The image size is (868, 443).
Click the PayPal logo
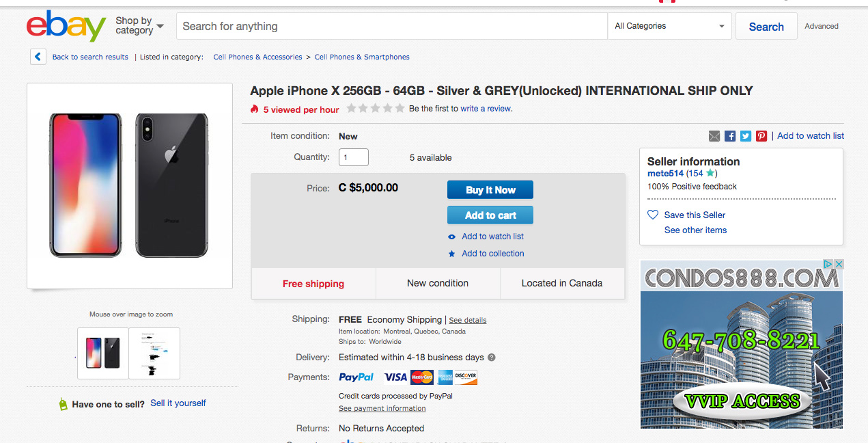356,377
